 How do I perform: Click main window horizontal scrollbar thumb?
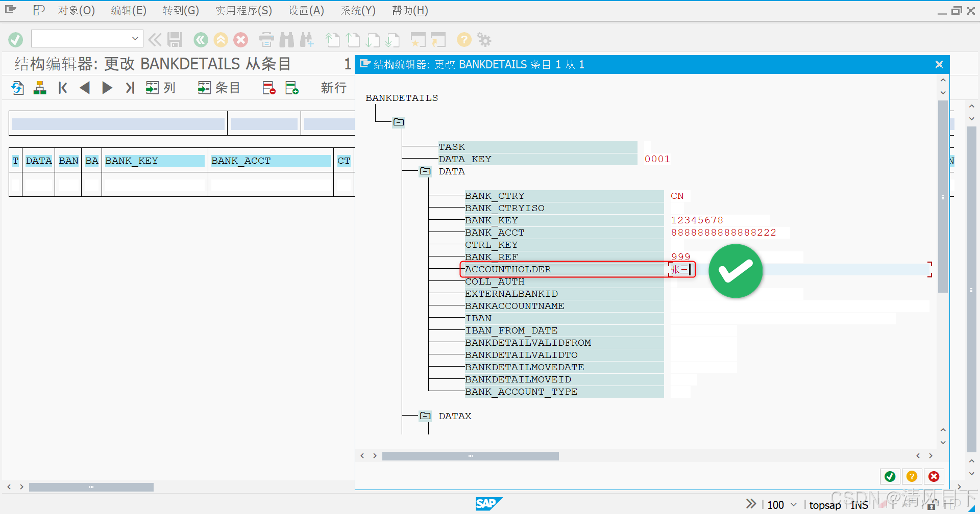(x=91, y=487)
